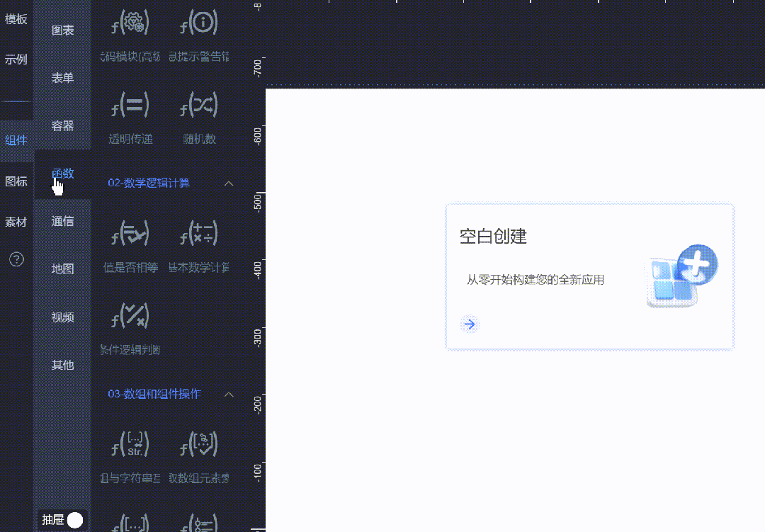Open the 图标 panel from sidebar

16,180
